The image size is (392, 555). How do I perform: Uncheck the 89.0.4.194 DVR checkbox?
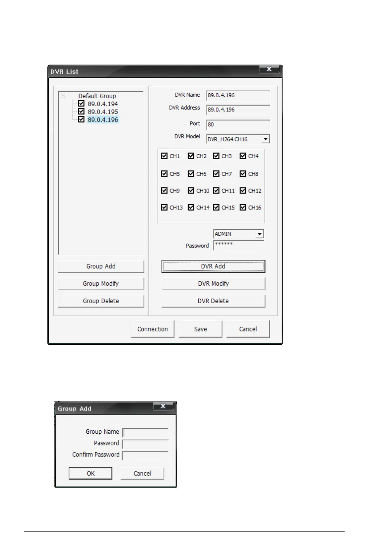click(x=81, y=103)
